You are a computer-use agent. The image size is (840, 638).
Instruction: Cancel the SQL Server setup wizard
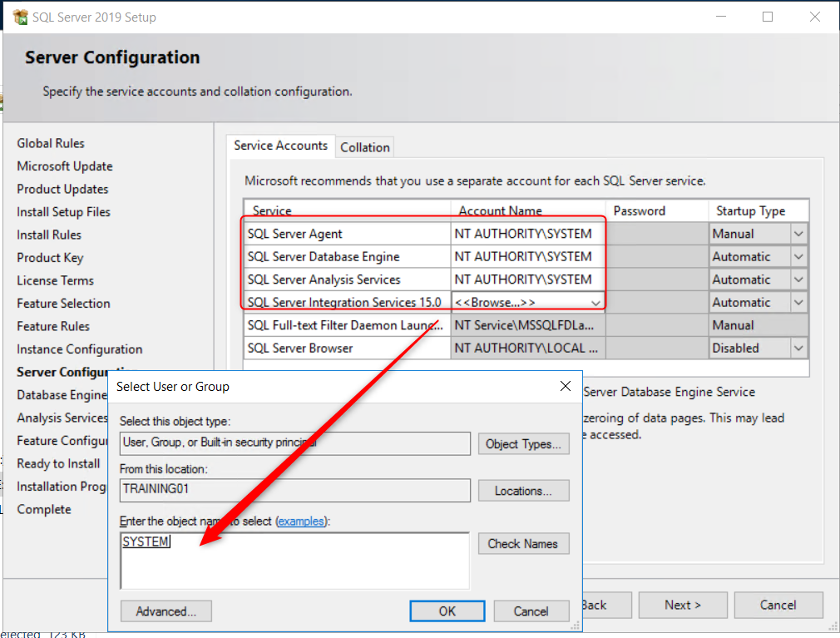click(778, 606)
